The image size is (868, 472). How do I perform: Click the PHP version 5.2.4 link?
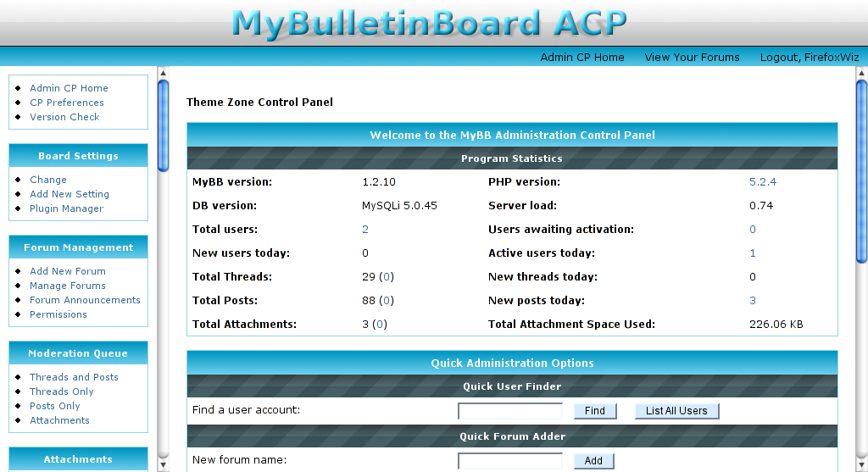coord(762,182)
